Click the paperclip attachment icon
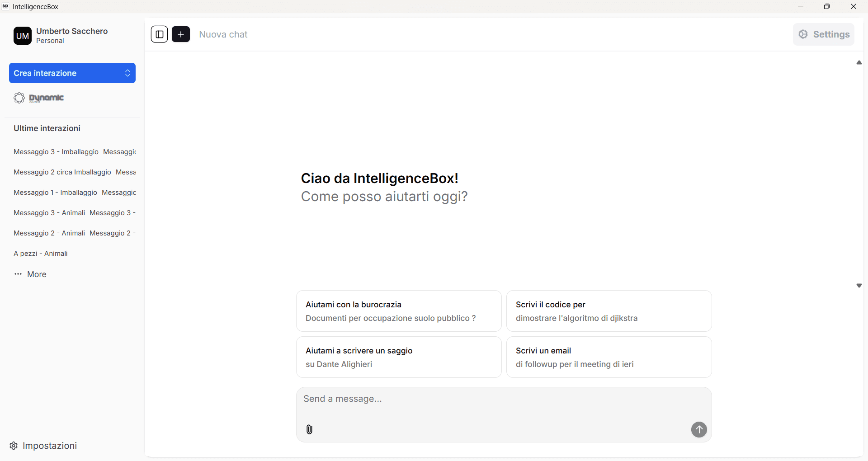This screenshot has height=461, width=868. pos(309,429)
